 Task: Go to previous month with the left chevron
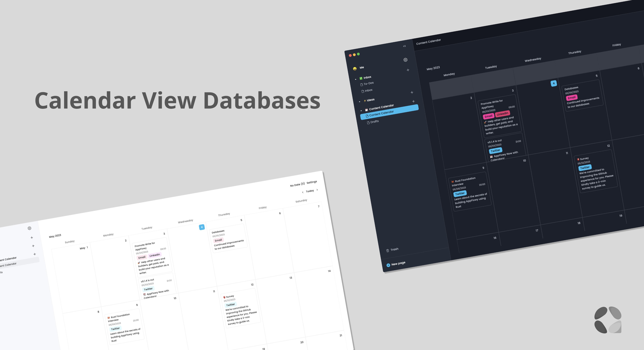[x=303, y=192]
